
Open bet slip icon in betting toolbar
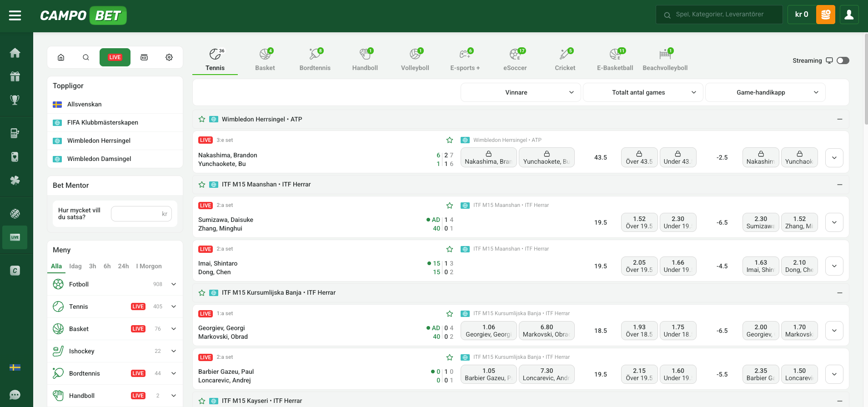pos(144,57)
